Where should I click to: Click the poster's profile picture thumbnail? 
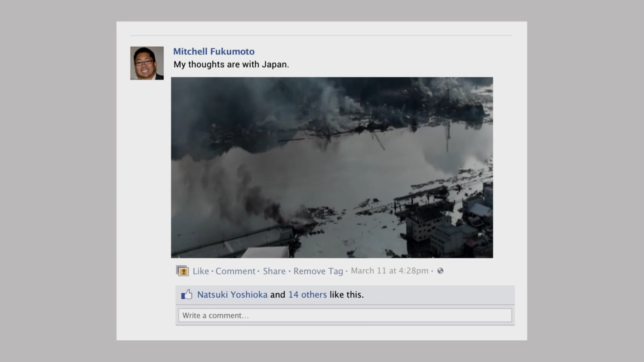[x=147, y=63]
